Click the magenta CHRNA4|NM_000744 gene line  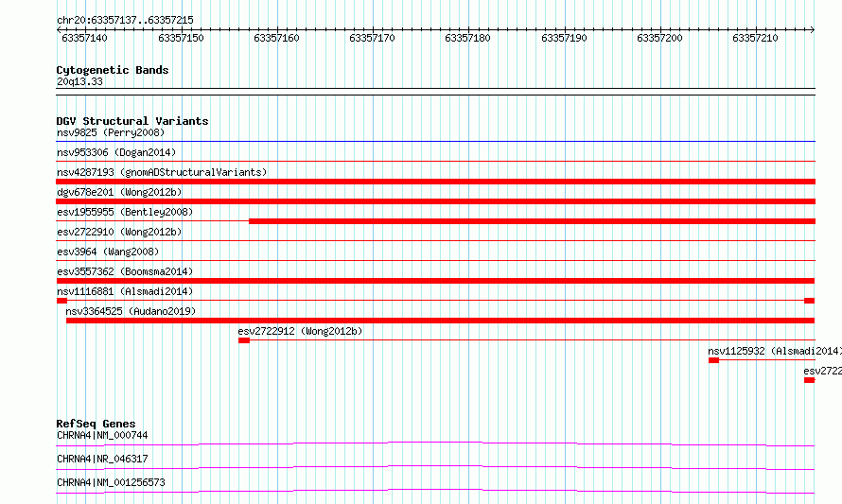click(435, 443)
